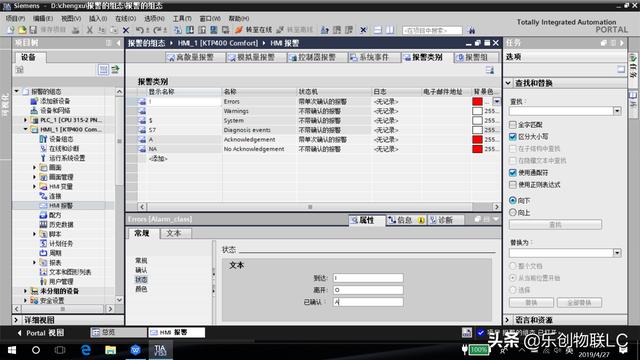Open the Edit (编辑) menu
Image resolution: width=640 pixels, height=360 pixels.
pos(43,18)
